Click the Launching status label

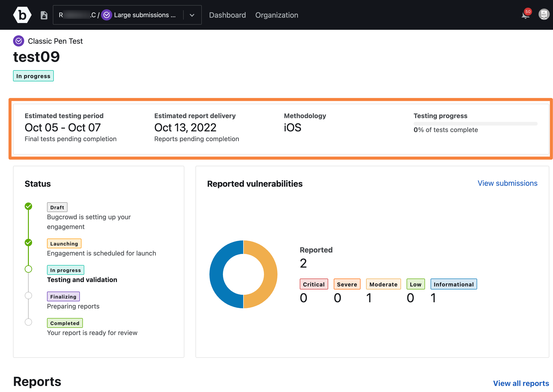(x=64, y=244)
